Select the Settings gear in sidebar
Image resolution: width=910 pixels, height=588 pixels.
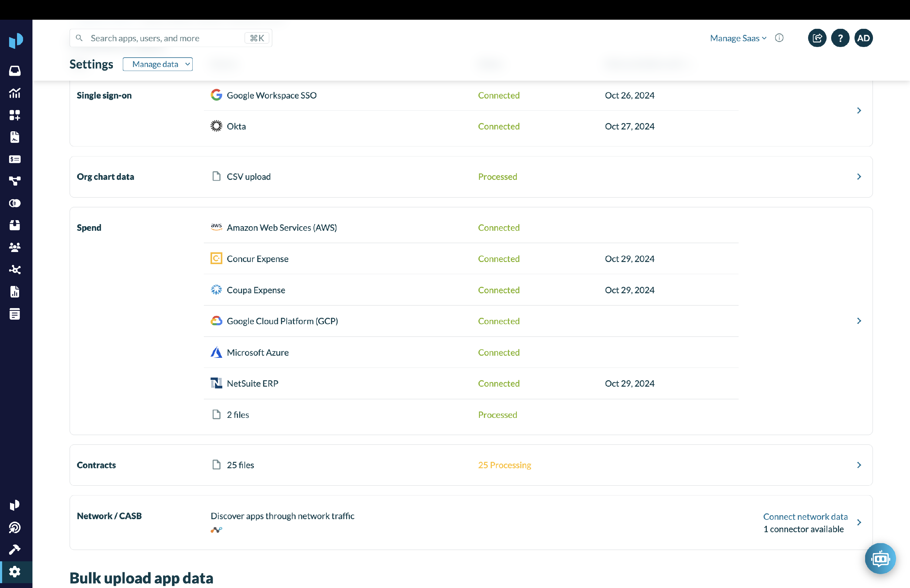point(15,572)
